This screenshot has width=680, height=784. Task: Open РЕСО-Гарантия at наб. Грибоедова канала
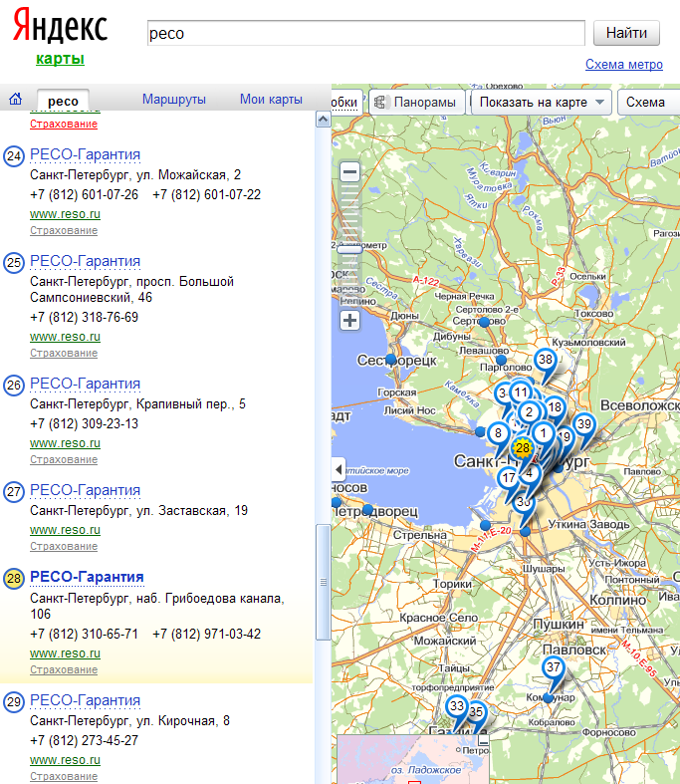click(x=87, y=577)
